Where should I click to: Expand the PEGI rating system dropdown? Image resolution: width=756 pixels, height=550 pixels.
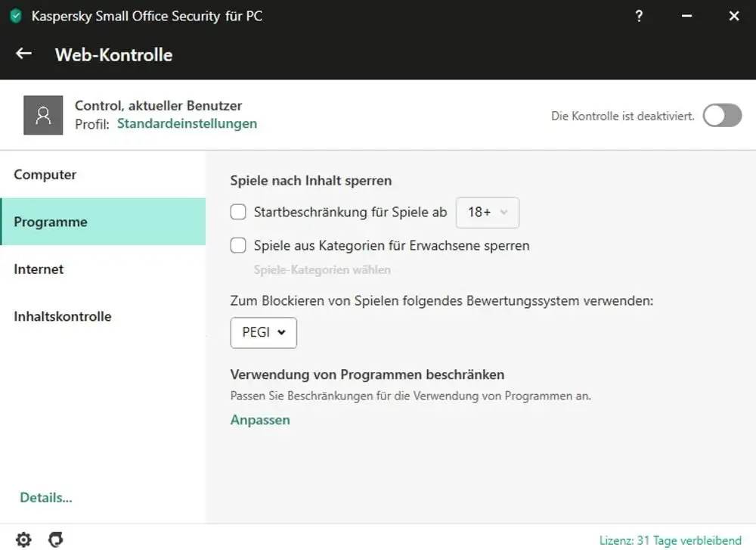pos(263,332)
